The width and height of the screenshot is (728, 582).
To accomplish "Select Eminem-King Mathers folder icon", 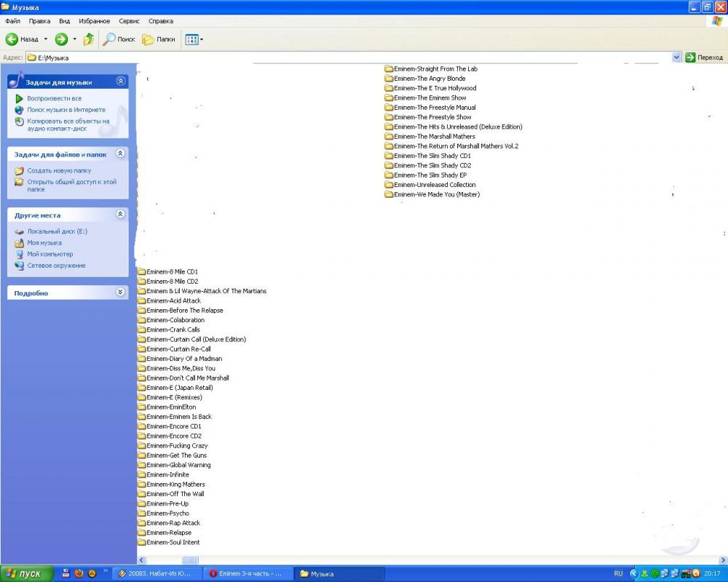I will [x=142, y=484].
